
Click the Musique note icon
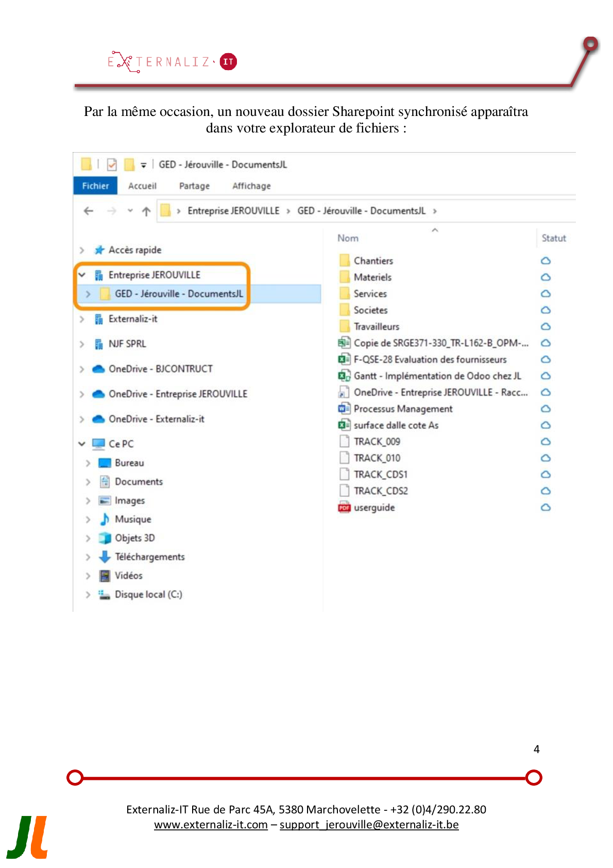[105, 519]
